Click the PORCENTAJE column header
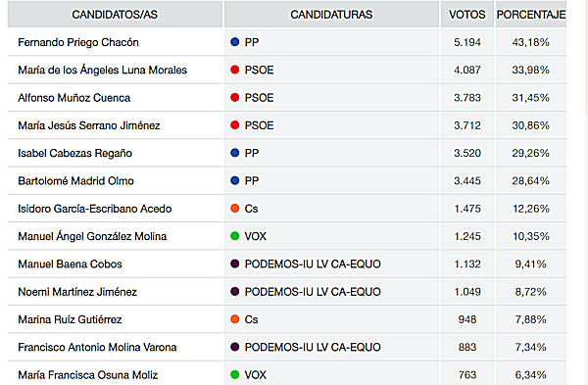The height and width of the screenshot is (385, 588). pos(531,15)
